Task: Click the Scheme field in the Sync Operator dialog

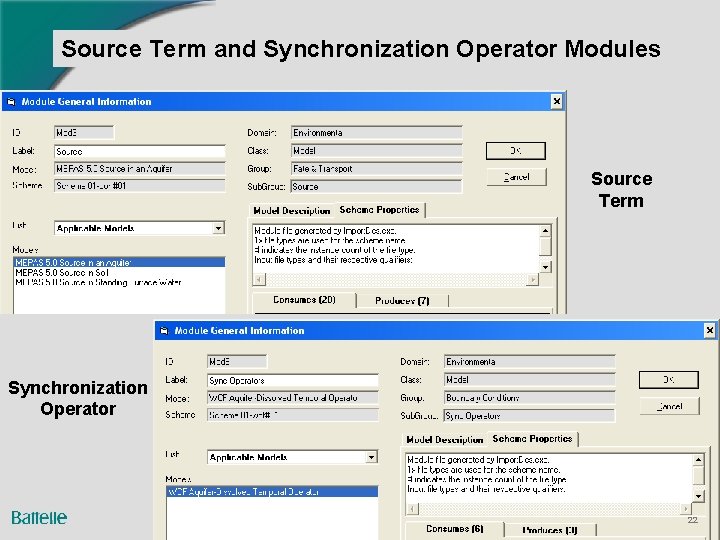Action: pos(292,415)
